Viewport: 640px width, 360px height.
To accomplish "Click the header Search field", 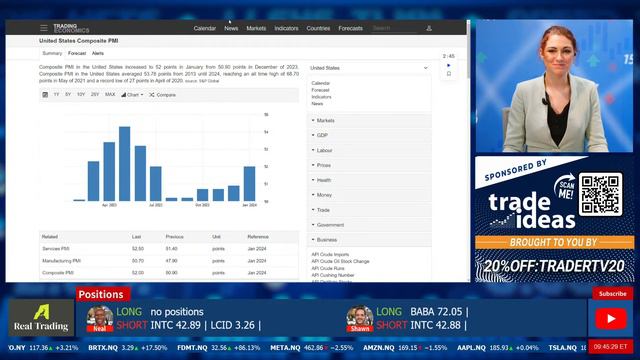I will (x=394, y=28).
